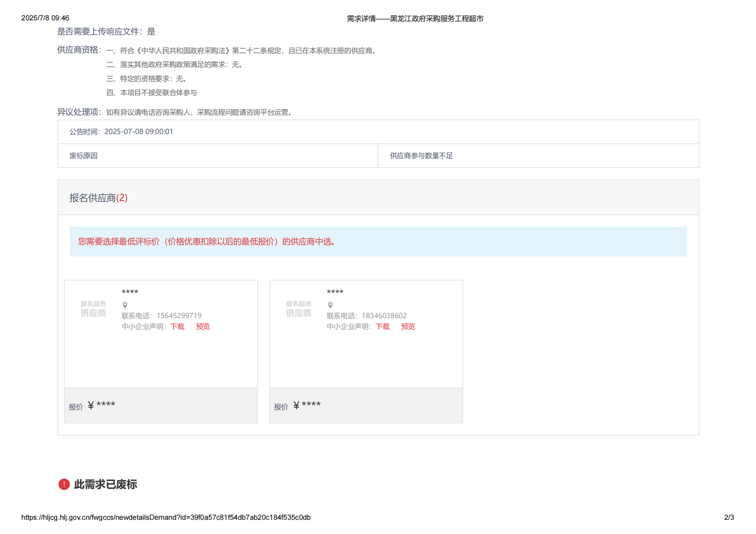Click phone number 18346038602
This screenshot has width=756, height=534.
[x=384, y=316]
